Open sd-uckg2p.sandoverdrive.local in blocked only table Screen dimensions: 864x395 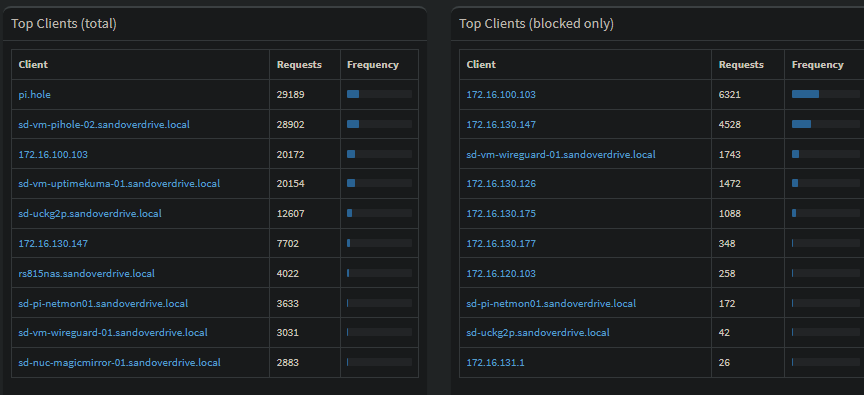point(538,333)
